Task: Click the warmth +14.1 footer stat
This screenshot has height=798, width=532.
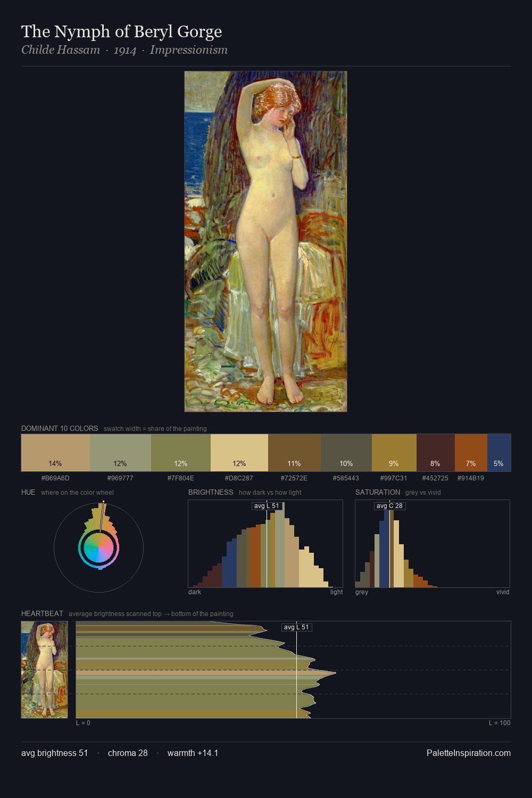Action: (193, 753)
